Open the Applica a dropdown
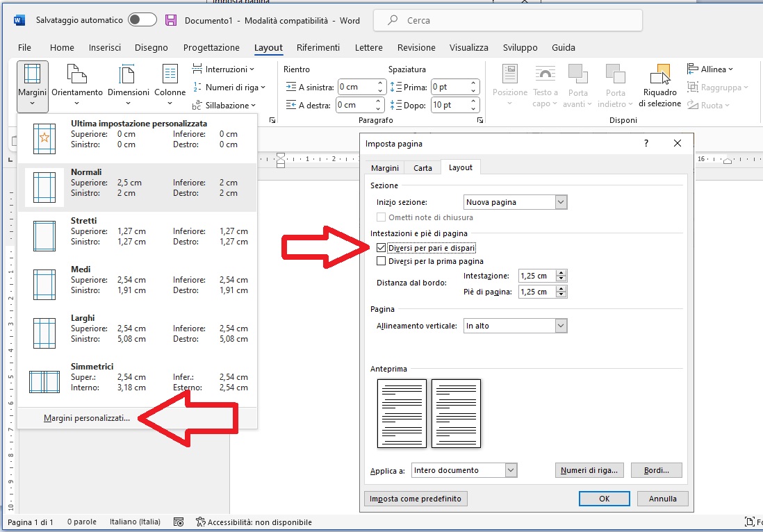 tap(511, 470)
